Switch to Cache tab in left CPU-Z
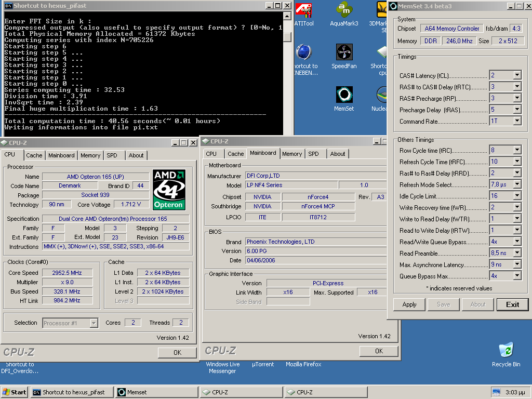Screen dimensions: 532x399 pos(34,155)
